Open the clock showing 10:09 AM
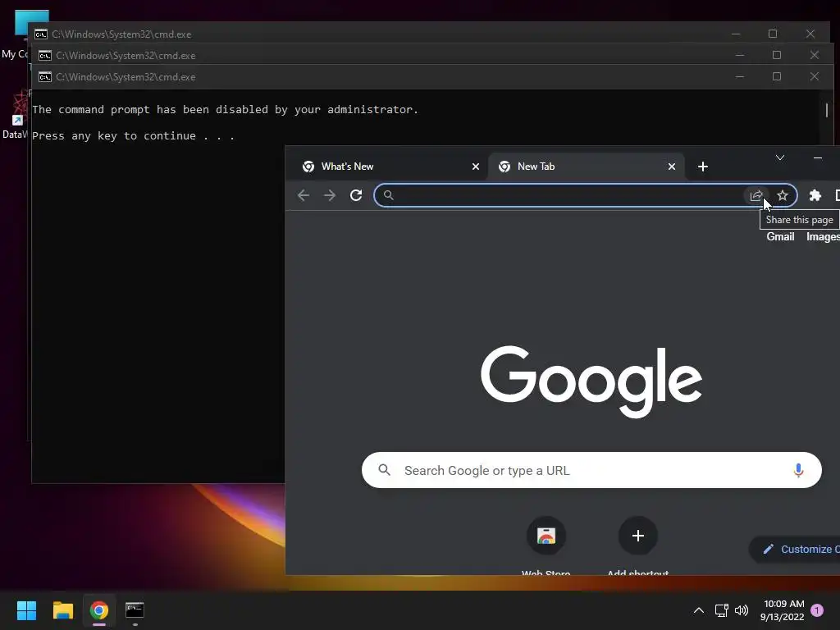Viewport: 840px width, 630px height. click(x=783, y=610)
